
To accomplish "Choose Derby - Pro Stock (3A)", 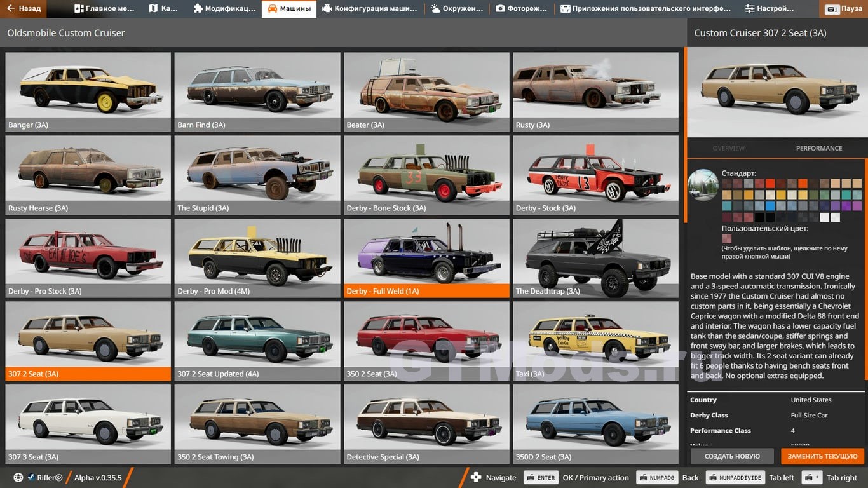I will (88, 259).
